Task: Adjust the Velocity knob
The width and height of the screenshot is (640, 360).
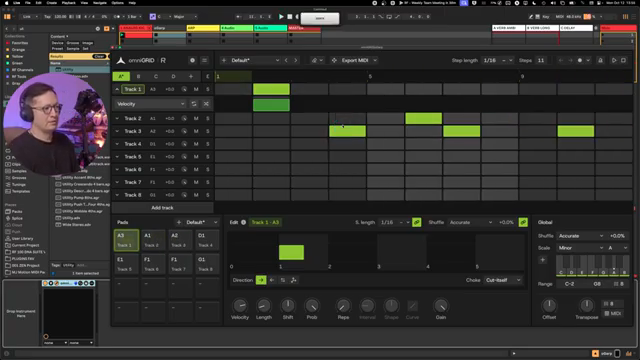Action: pyautogui.click(x=240, y=306)
